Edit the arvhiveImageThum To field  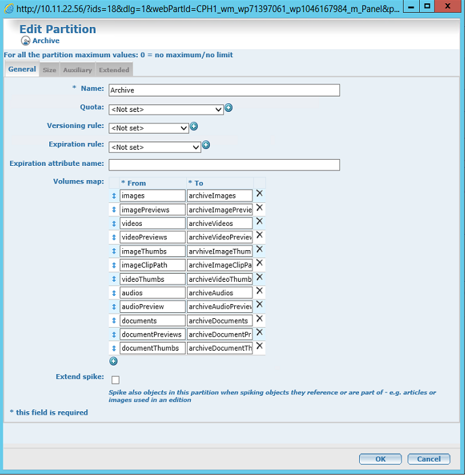pyautogui.click(x=220, y=251)
